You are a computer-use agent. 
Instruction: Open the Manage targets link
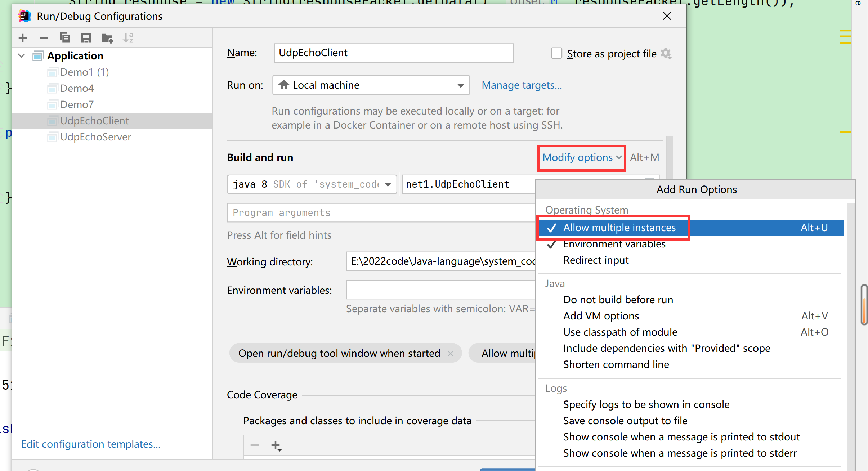pos(522,85)
